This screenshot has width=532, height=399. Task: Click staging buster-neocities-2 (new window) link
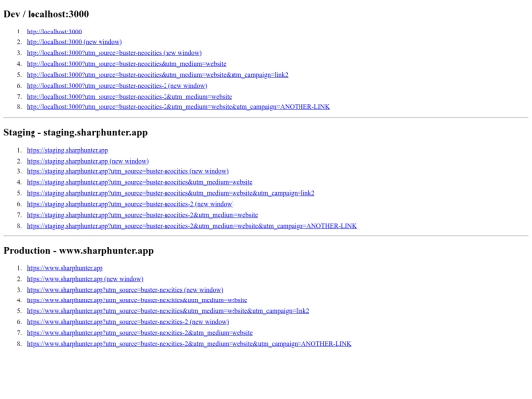coord(130,204)
